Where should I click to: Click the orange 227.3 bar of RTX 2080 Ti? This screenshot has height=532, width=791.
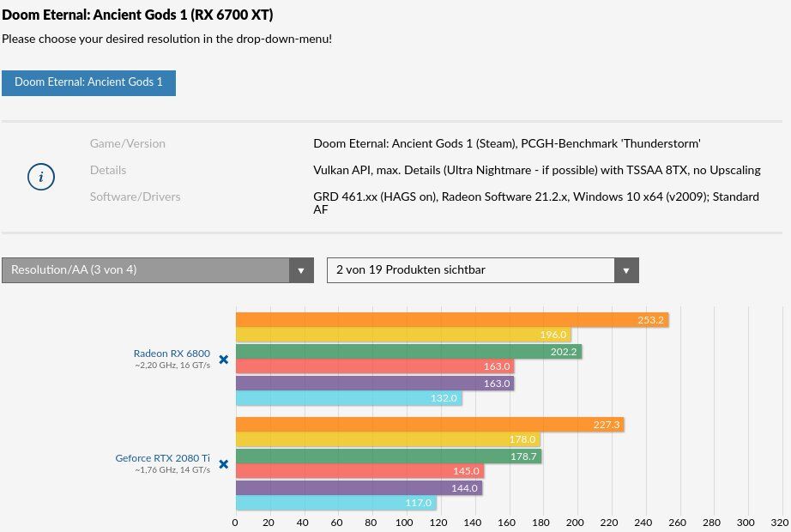pos(430,425)
